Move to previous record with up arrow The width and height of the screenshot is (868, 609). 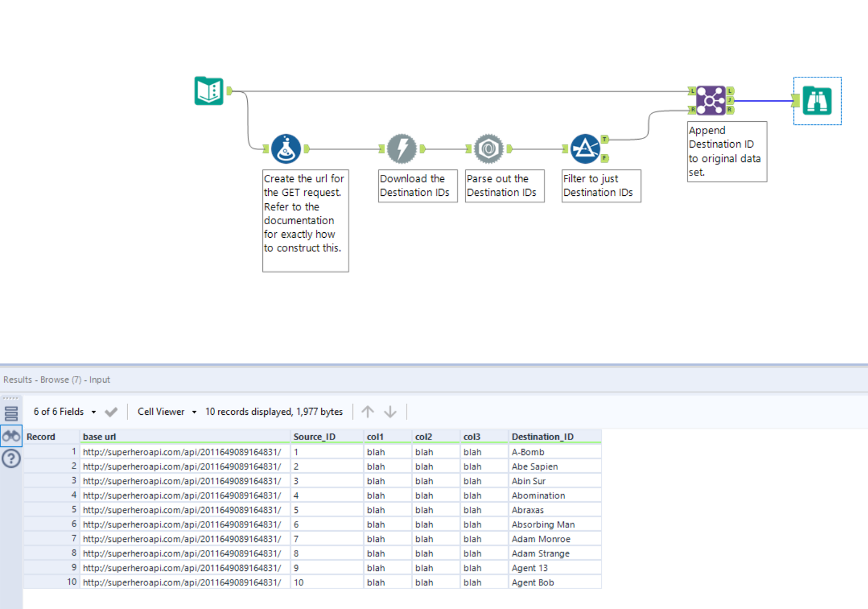click(x=367, y=412)
